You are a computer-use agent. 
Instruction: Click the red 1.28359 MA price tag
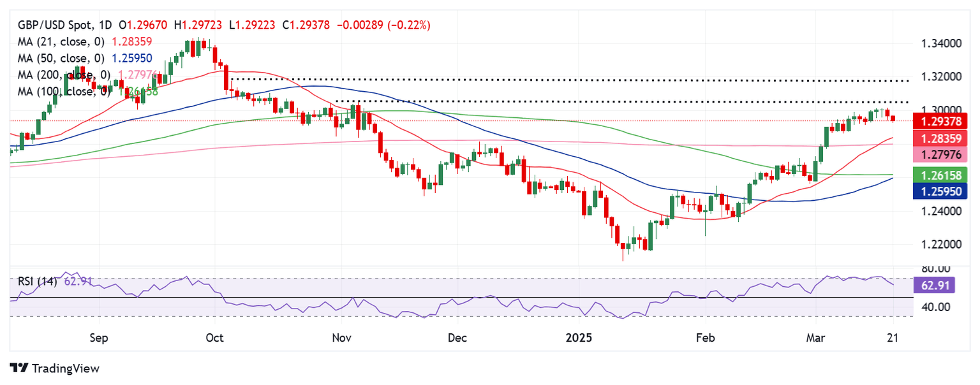coord(935,138)
